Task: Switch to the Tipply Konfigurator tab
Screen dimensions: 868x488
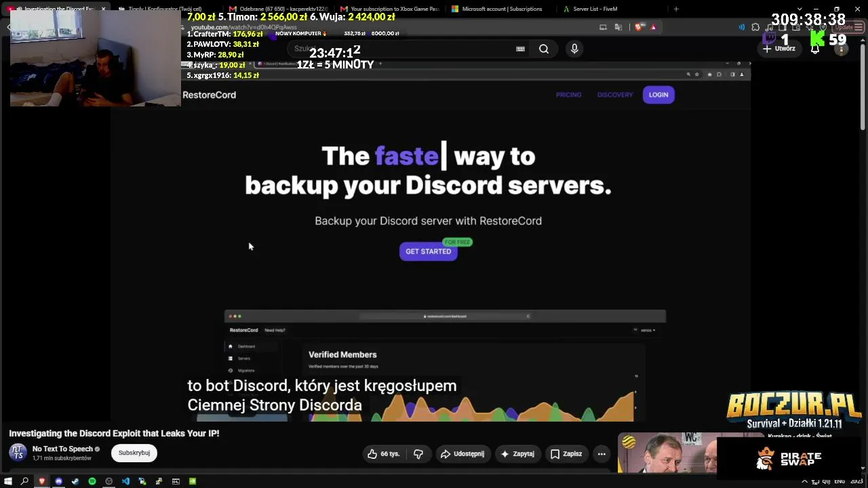Action: [x=167, y=9]
